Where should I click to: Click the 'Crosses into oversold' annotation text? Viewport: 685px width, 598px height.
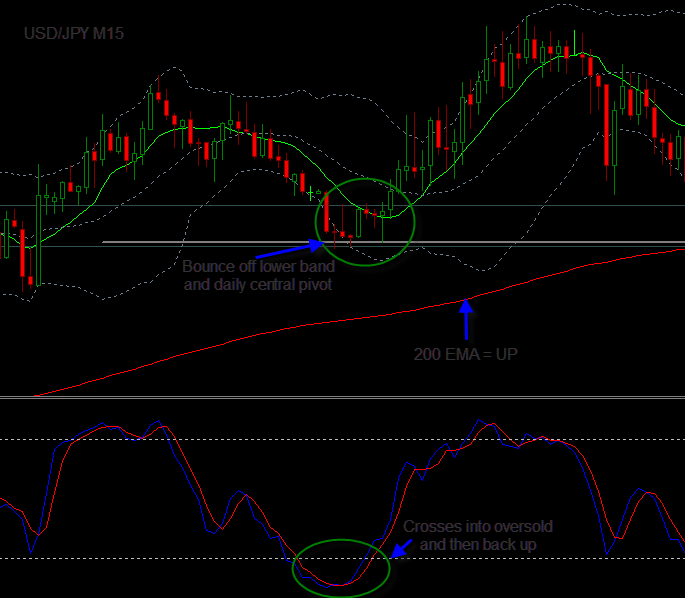tap(478, 526)
